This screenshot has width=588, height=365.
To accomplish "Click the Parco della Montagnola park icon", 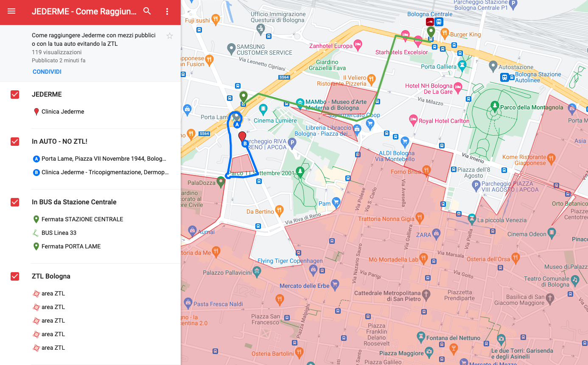I will click(x=494, y=105).
